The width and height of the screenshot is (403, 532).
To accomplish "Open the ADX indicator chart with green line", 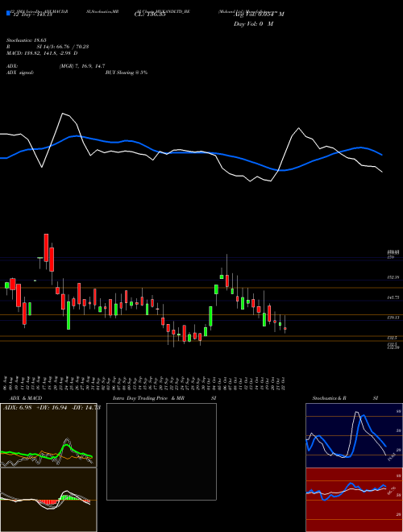I will (x=48, y=435).
